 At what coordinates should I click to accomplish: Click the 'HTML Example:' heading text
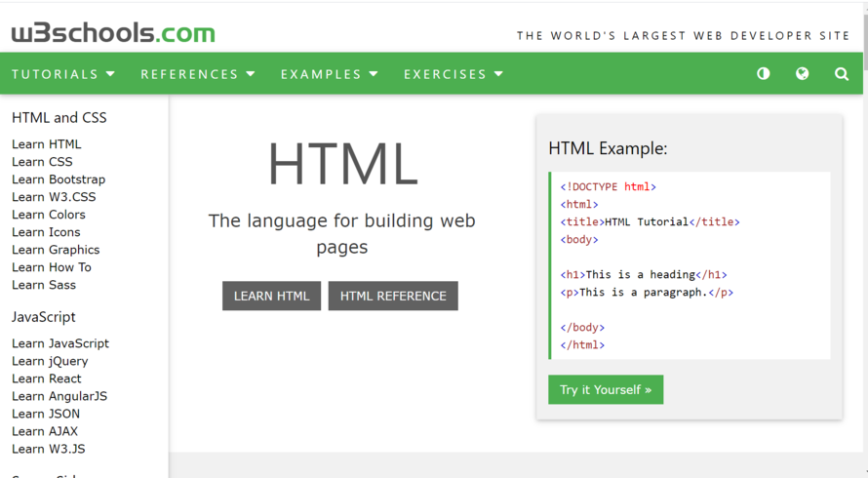tap(608, 148)
